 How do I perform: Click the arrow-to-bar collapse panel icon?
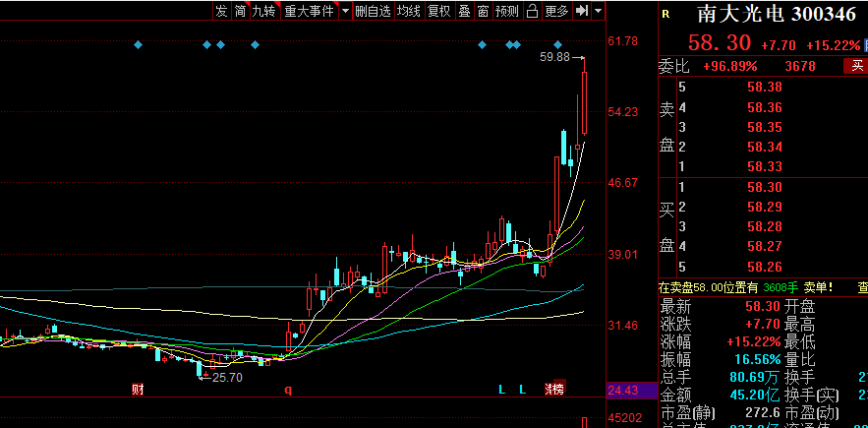click(581, 11)
